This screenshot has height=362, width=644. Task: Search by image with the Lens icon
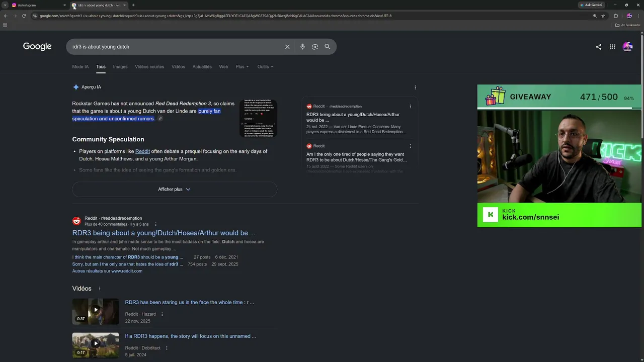pyautogui.click(x=315, y=47)
